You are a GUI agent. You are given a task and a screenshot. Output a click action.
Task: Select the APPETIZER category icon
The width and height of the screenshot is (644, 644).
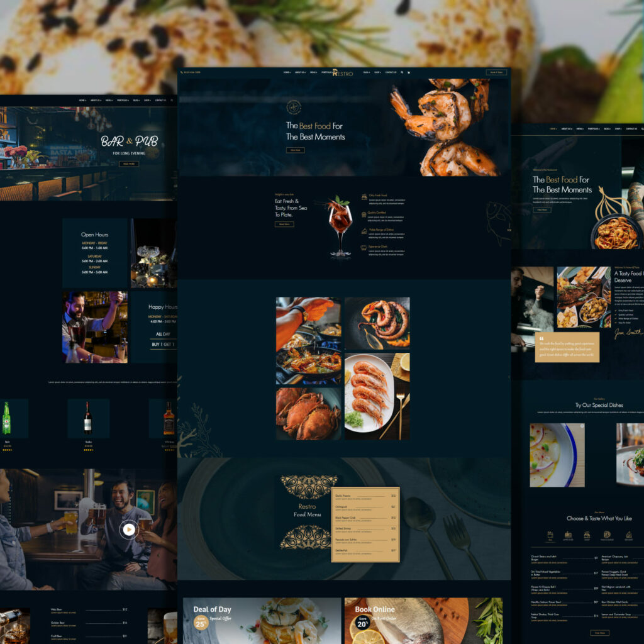pos(568,535)
